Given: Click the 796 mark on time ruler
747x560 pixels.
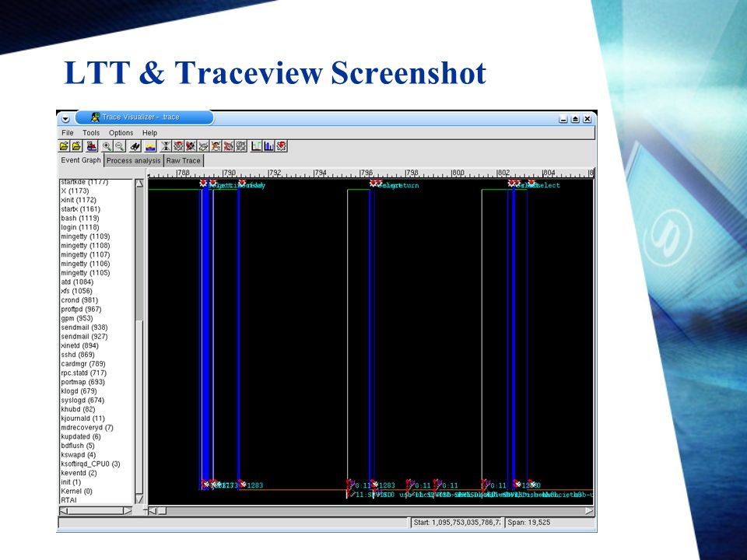Looking at the screenshot, I should pyautogui.click(x=366, y=173).
